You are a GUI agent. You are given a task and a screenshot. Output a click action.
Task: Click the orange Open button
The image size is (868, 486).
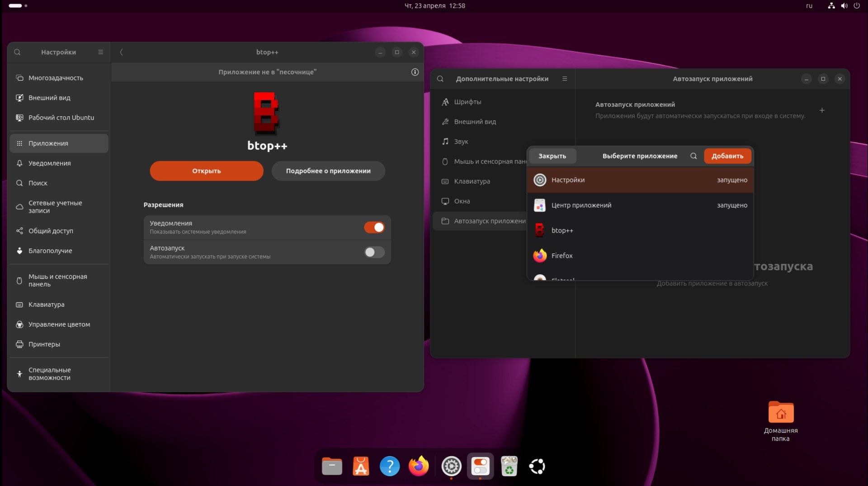206,171
